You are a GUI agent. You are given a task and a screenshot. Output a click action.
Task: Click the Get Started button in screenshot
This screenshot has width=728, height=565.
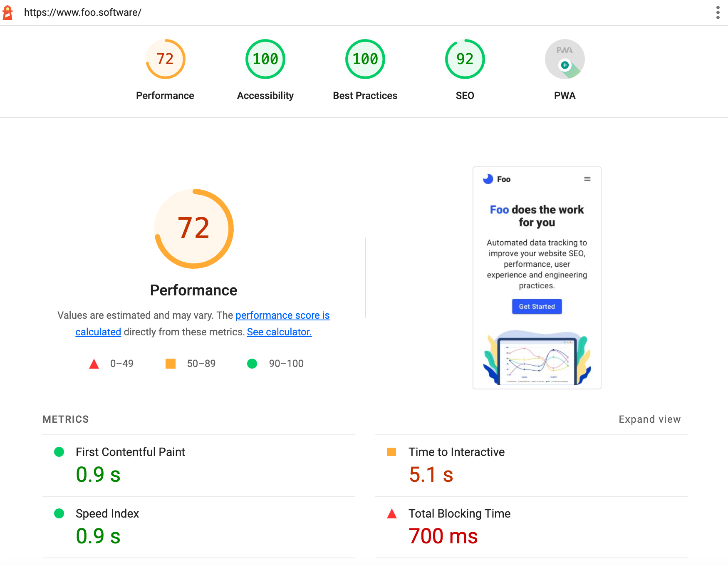536,307
